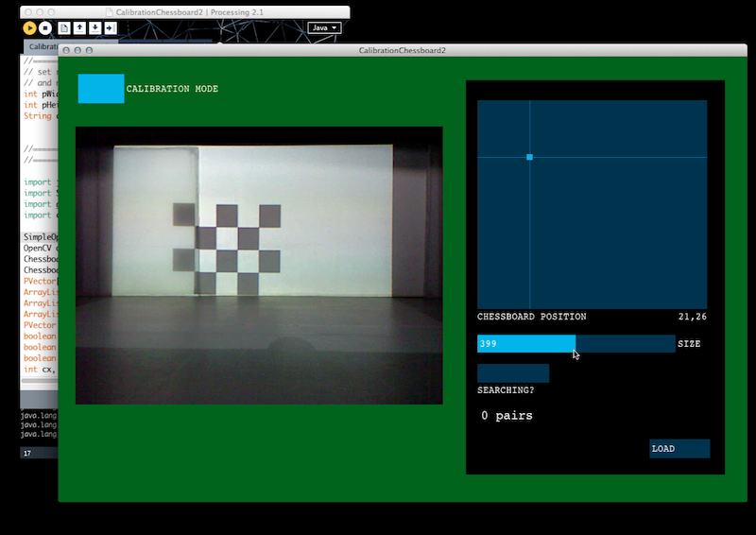Click the chessboard position handle in 2D pad
This screenshot has height=535, width=756.
[x=529, y=157]
